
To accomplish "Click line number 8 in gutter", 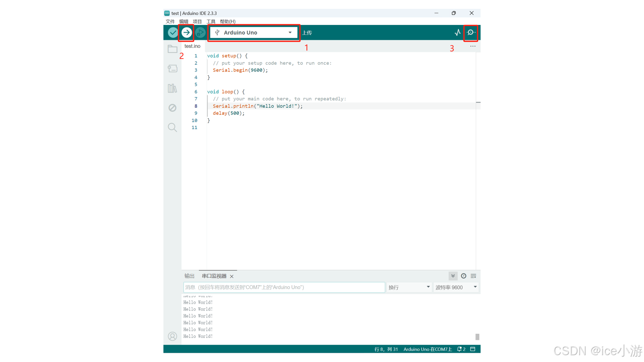I will click(x=196, y=106).
